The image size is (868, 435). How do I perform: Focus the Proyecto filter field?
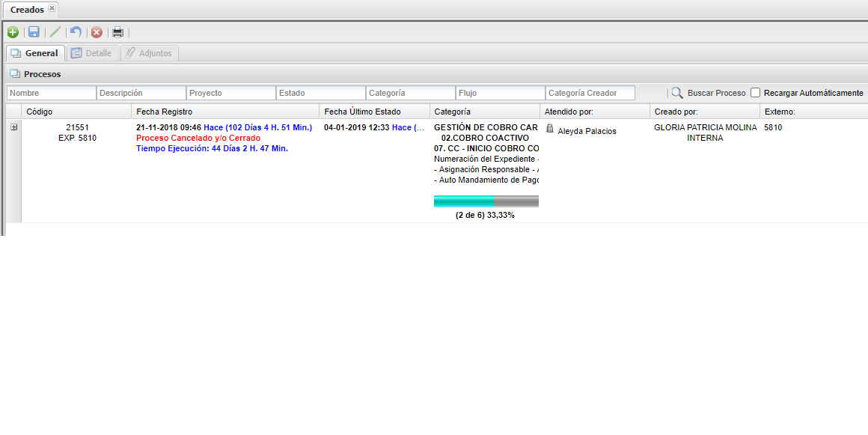coord(230,93)
